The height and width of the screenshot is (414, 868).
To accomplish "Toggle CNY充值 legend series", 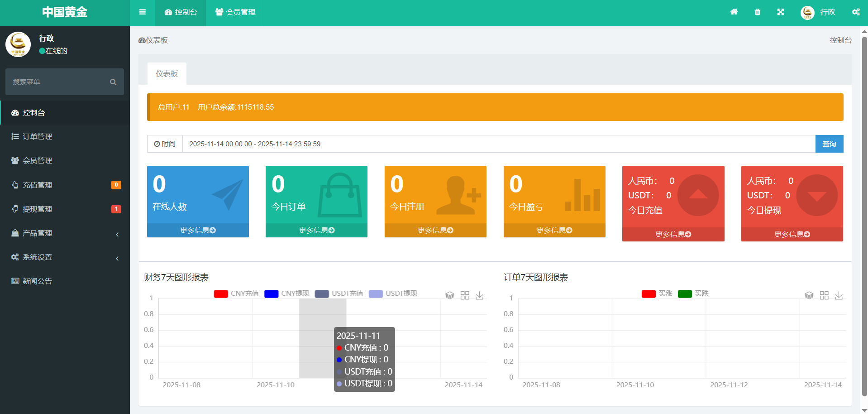I will pyautogui.click(x=236, y=294).
